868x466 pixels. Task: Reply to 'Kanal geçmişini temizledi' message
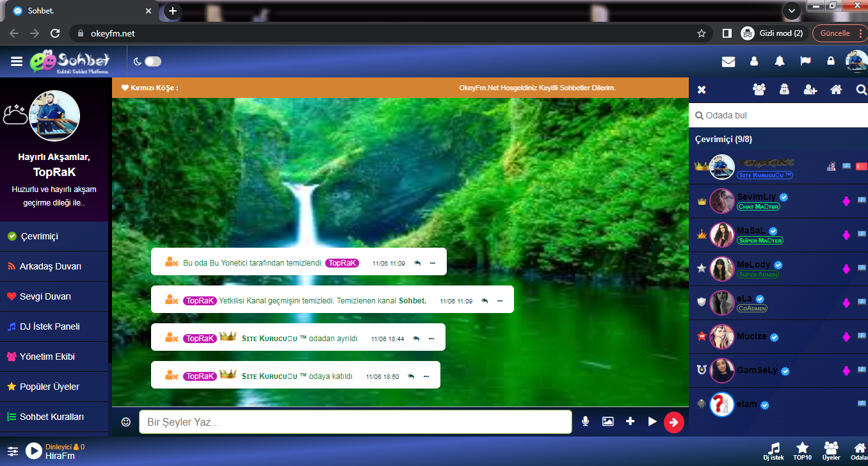pyautogui.click(x=485, y=301)
